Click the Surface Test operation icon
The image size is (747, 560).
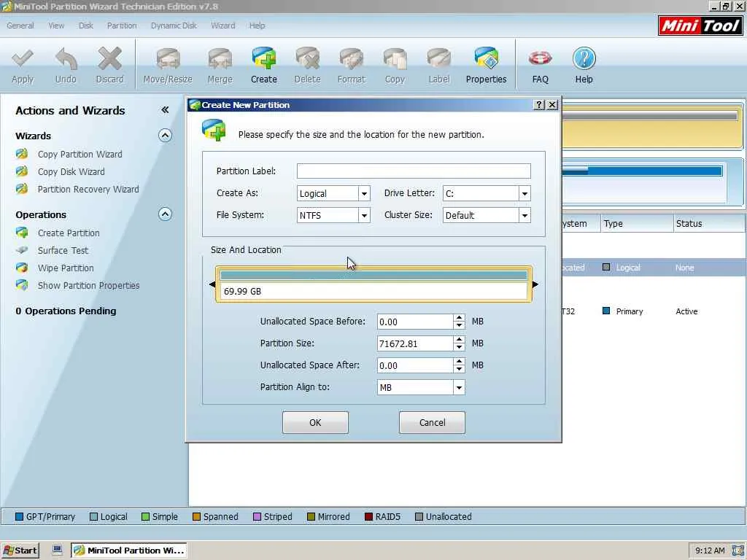(x=22, y=250)
